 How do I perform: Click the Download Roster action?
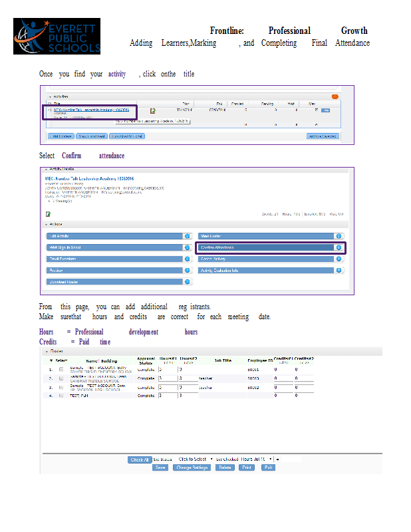click(114, 282)
